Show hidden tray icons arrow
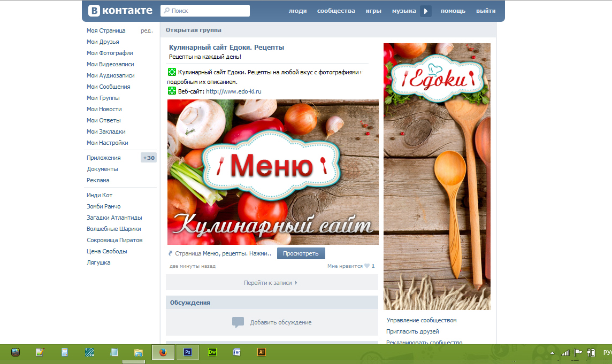Screen dimensions: 612x364 click(552, 353)
